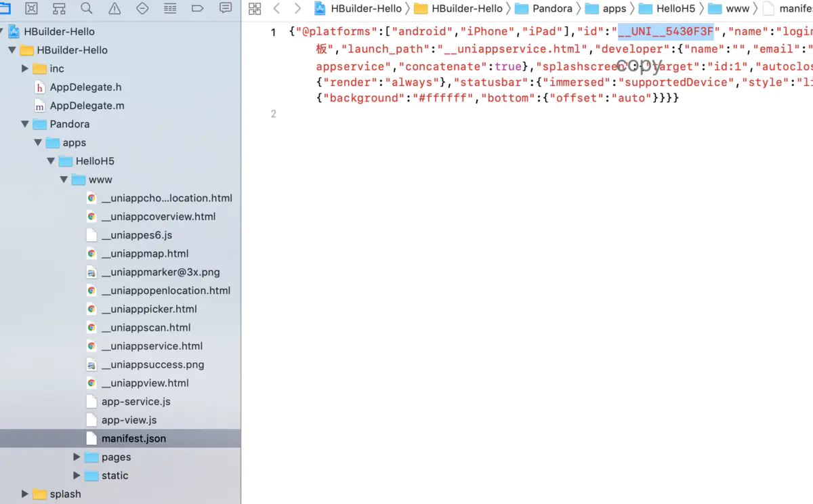Click line number 2 in gutter
The height and width of the screenshot is (504, 813).
(273, 114)
